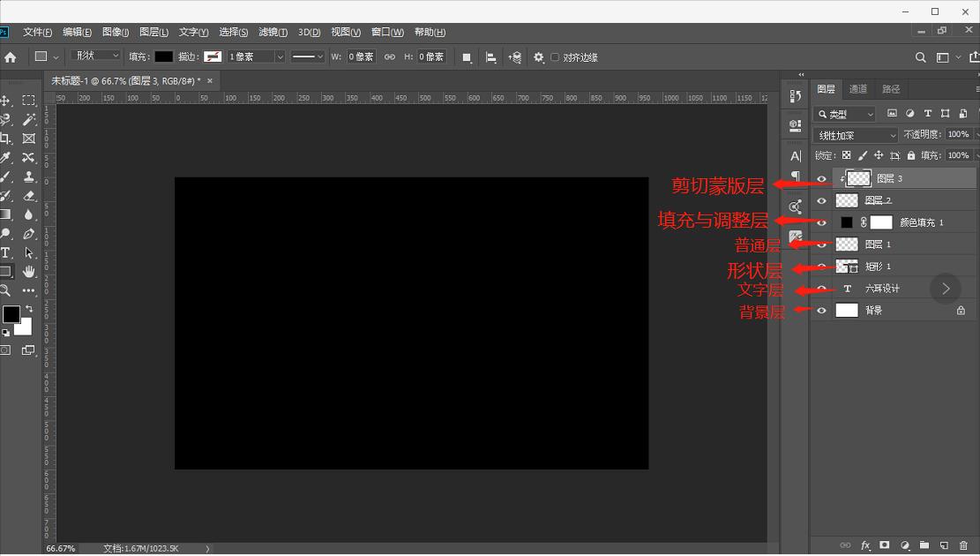
Task: Switch to the 通道 panel tab
Action: click(858, 88)
